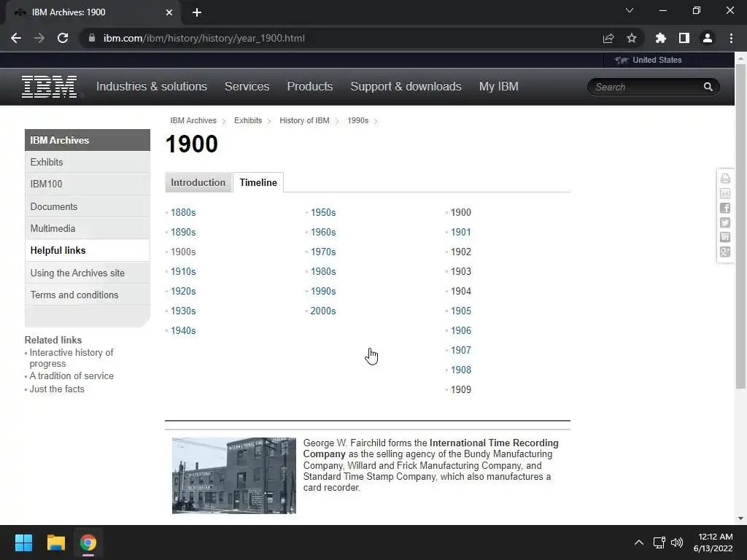Go to the 2000s decade
This screenshot has width=747, height=560.
pos(323,311)
